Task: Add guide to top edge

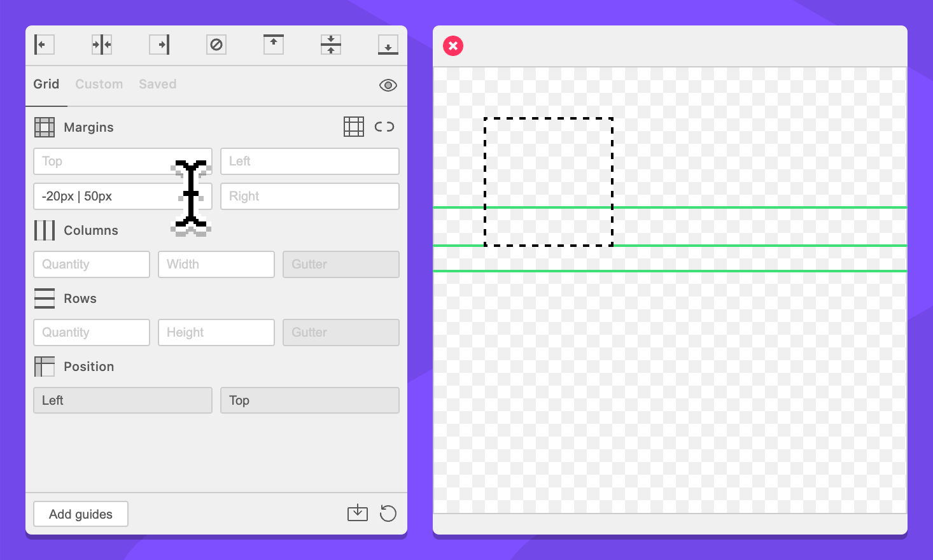Action: (x=274, y=45)
